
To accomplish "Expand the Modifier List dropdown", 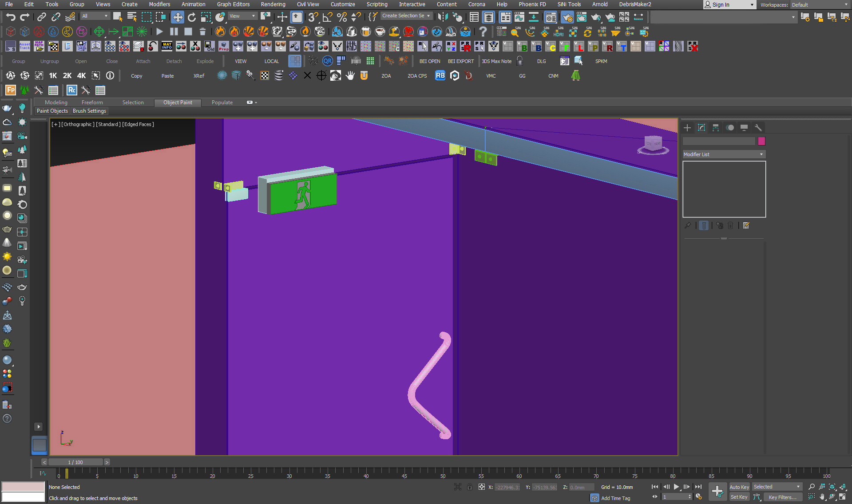I will 723,154.
